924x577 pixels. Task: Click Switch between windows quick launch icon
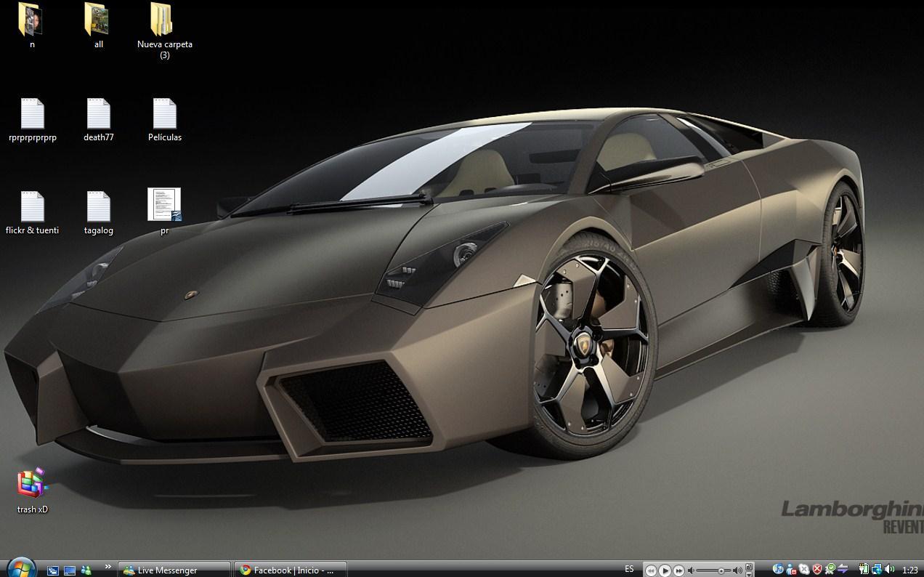53,570
